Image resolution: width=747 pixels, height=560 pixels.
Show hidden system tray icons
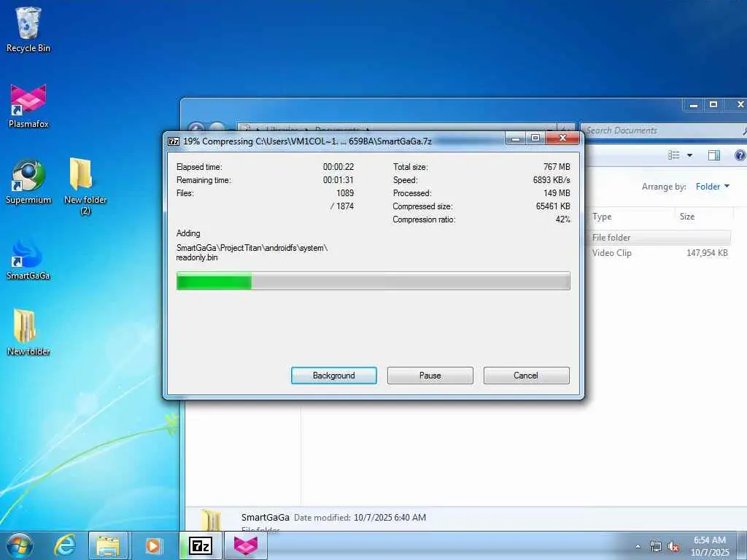638,546
